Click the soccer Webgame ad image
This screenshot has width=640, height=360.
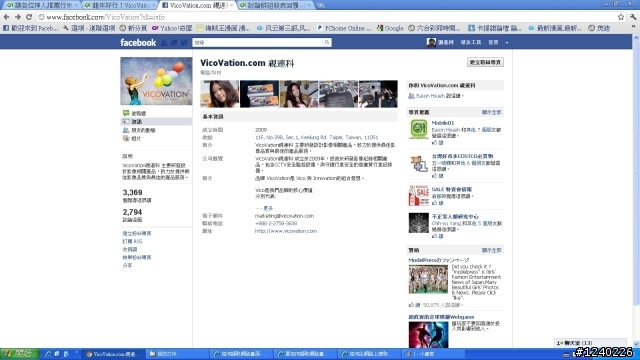(428, 335)
